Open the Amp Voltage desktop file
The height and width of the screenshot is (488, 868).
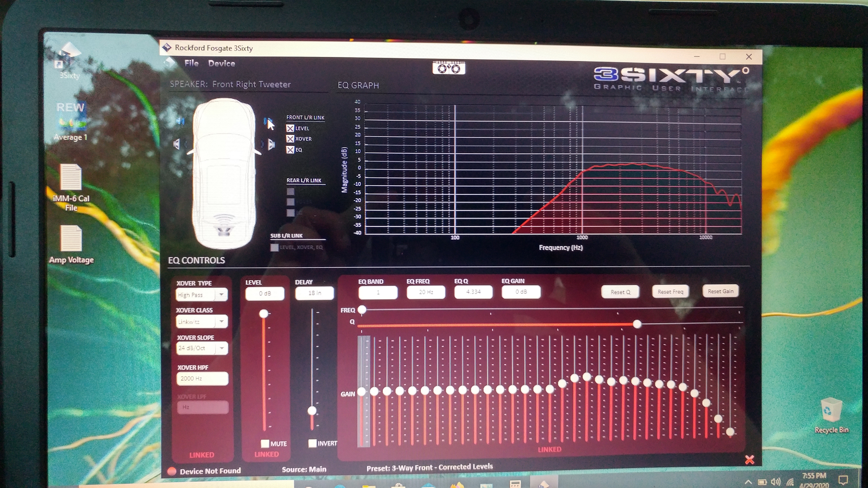click(71, 244)
